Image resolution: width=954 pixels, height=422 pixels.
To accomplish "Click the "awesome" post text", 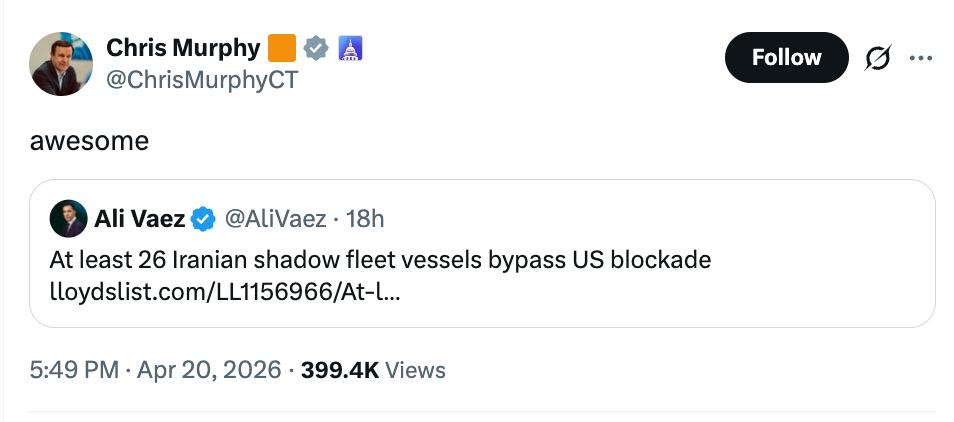I will (x=89, y=141).
